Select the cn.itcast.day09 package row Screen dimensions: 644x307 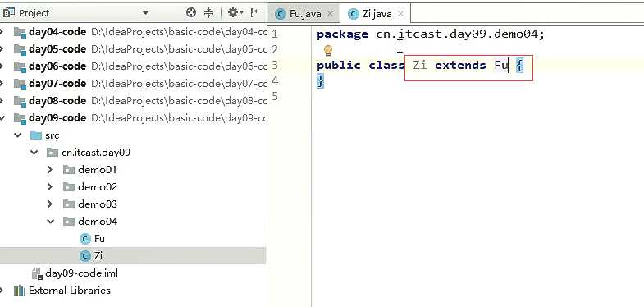(x=133, y=153)
